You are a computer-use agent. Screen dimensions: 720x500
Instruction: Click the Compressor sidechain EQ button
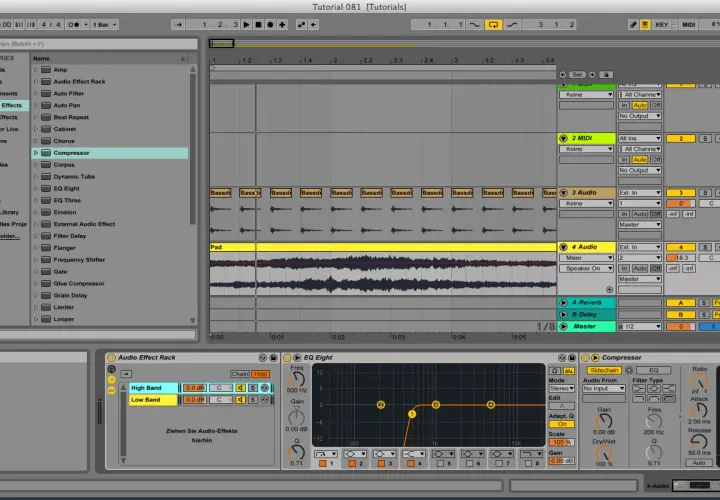coord(653,371)
